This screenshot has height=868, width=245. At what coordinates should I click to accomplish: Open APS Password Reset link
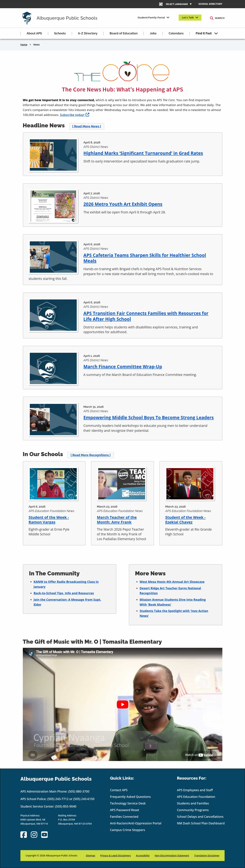125,810
